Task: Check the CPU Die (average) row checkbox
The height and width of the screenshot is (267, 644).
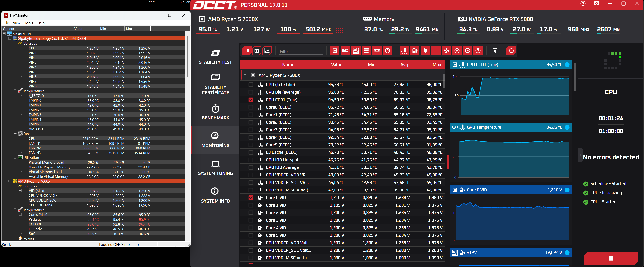Action: pos(251,92)
